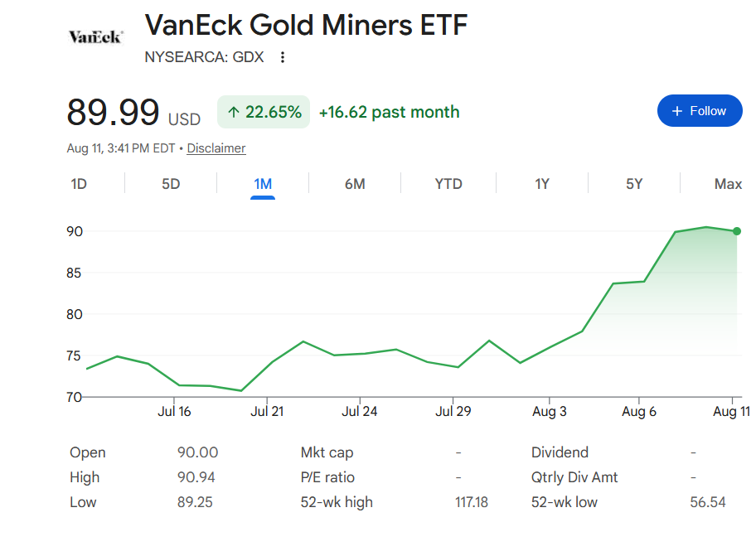Follow the VanEck Gold Miners ETF
This screenshot has width=756, height=556.
(x=700, y=111)
